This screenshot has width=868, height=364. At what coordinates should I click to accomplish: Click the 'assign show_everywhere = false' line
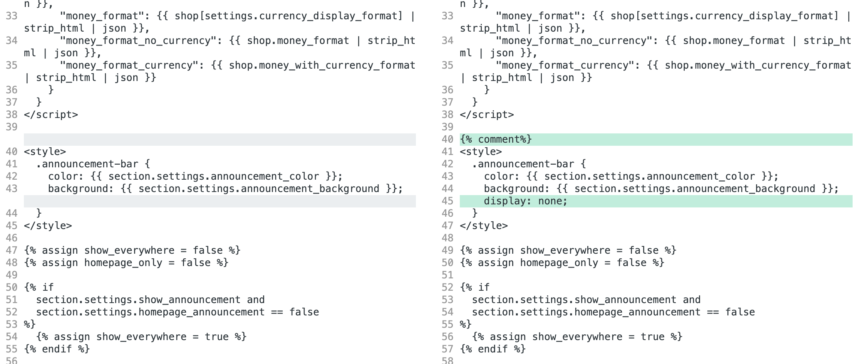[131, 250]
